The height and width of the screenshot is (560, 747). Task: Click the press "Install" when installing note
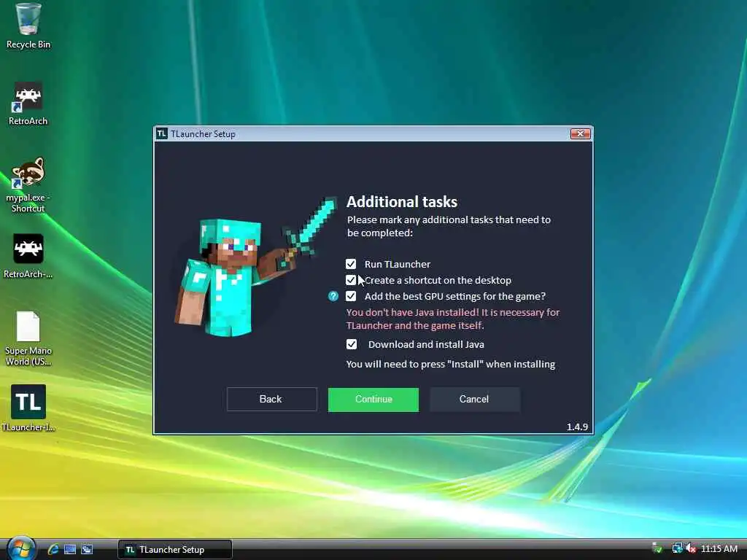[x=450, y=365]
